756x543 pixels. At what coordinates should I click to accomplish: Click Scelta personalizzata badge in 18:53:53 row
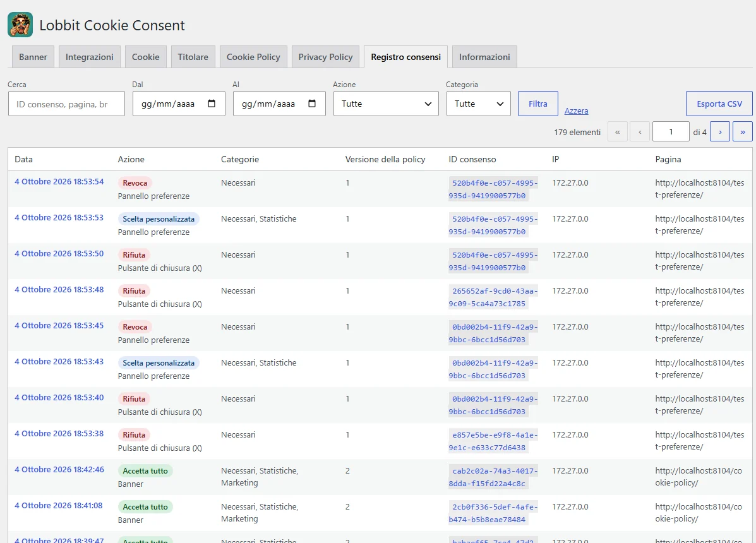pos(159,218)
